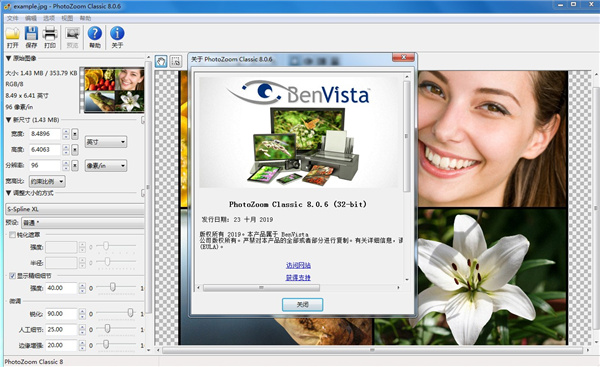Click the resolution spinner stepper
This screenshot has height=367, width=600.
tap(66, 165)
